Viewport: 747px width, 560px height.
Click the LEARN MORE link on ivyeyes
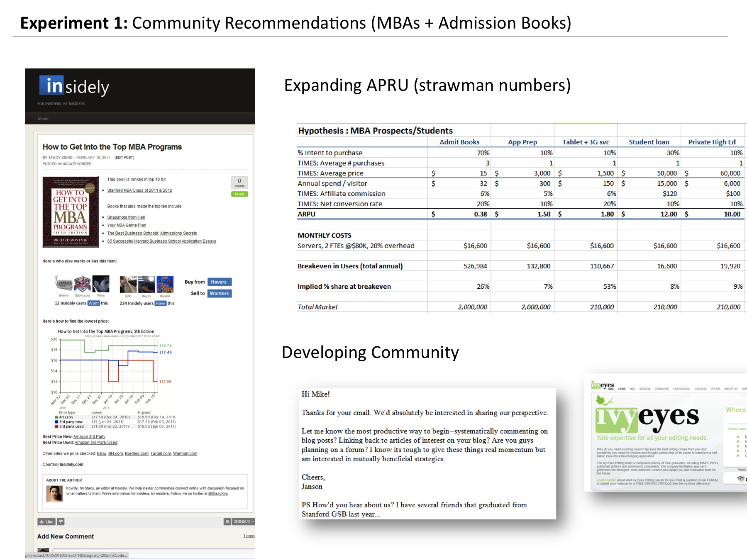[606, 480]
